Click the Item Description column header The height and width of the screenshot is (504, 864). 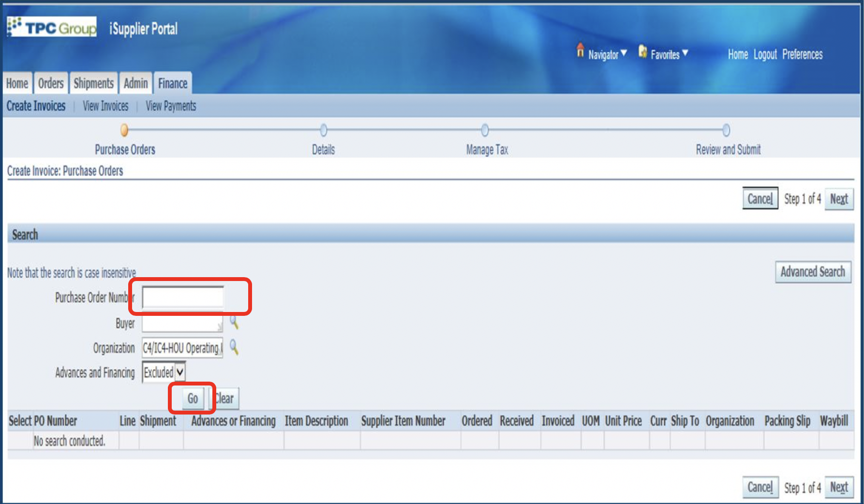316,421
